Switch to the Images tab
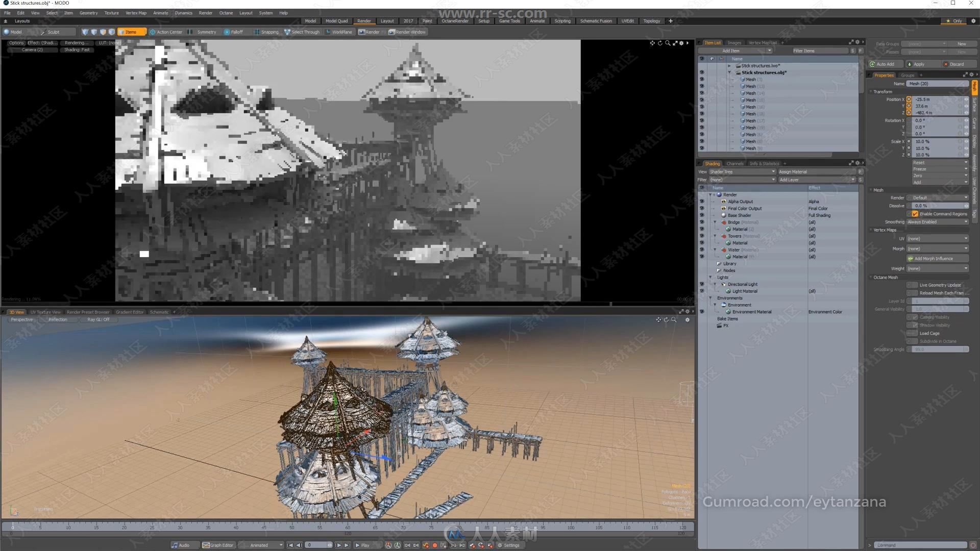The height and width of the screenshot is (551, 980). tap(734, 43)
